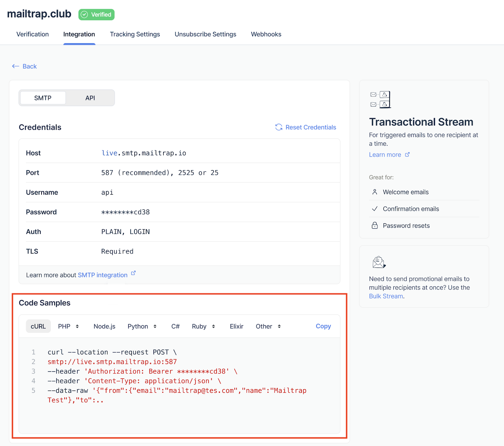Viewport: 504px width, 446px height.
Task: Copy the cURL code sample
Action: click(x=323, y=326)
